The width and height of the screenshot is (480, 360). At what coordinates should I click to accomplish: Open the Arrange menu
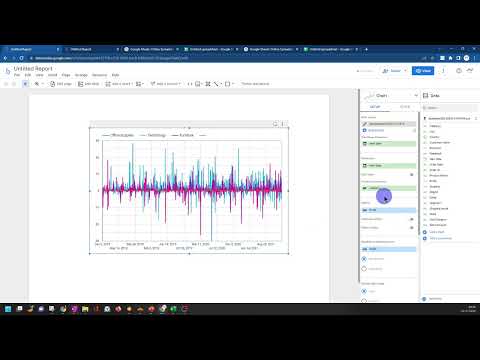click(81, 75)
